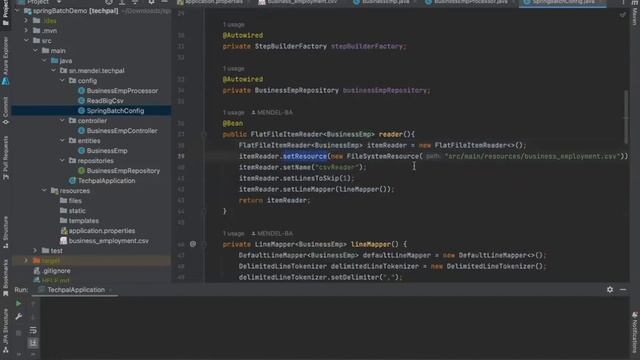
Task: Collapse the config package
Action: [x=62, y=80]
